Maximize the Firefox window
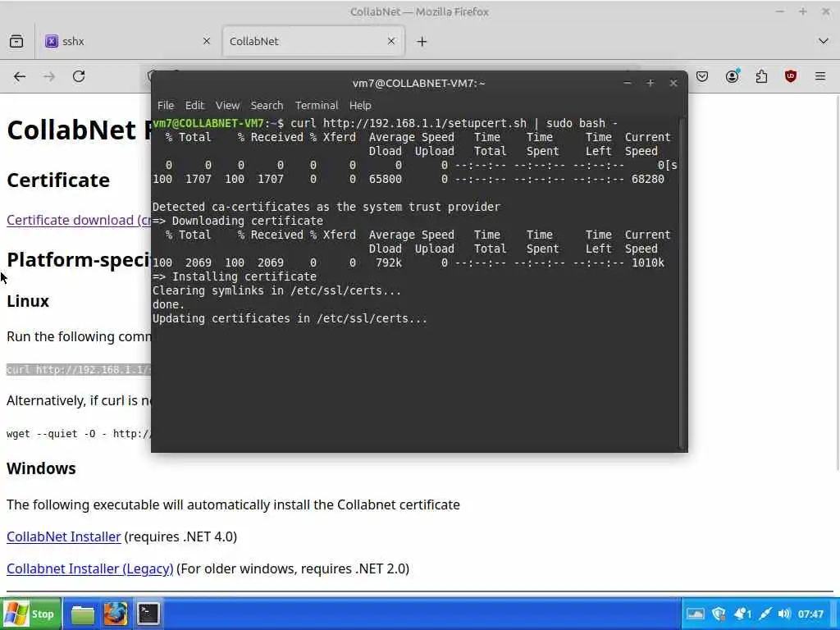 tap(802, 11)
